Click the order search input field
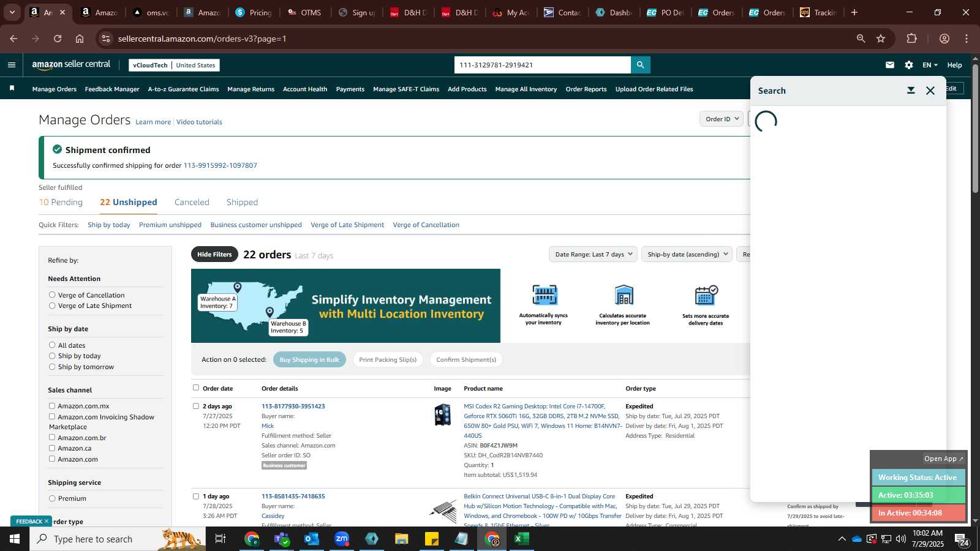Viewport: 980px width, 551px height. click(x=543, y=65)
